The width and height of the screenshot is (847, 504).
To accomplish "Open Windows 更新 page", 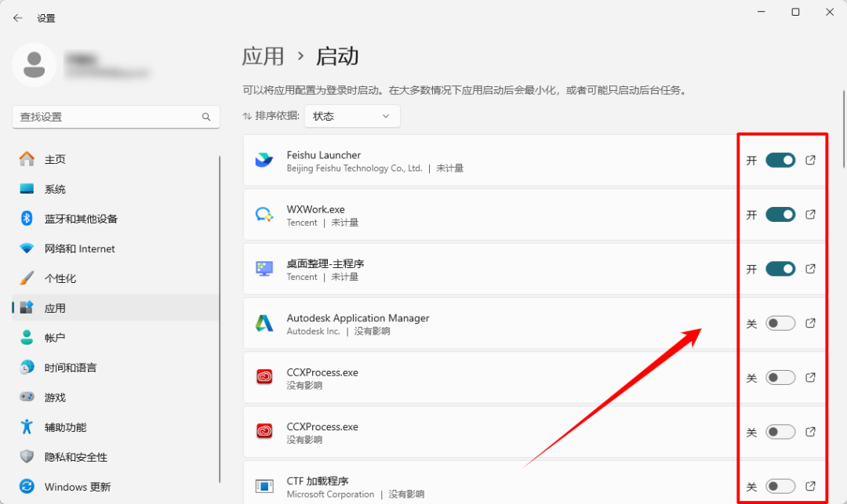I will coord(115,487).
